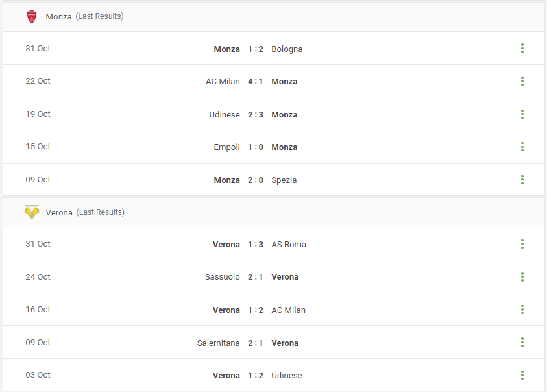Click the 2:1 score of Sassuolo vs Verona
547x392 pixels.
(x=256, y=277)
